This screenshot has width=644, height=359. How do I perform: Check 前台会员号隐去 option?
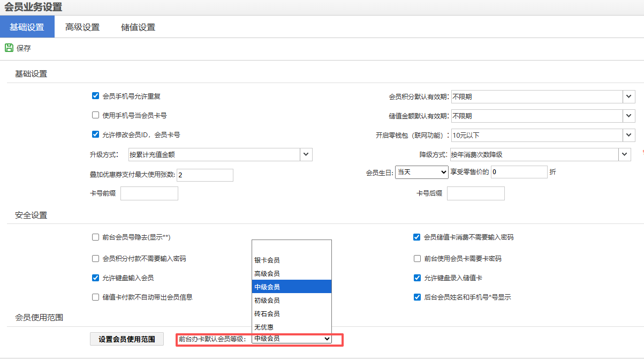(x=96, y=237)
